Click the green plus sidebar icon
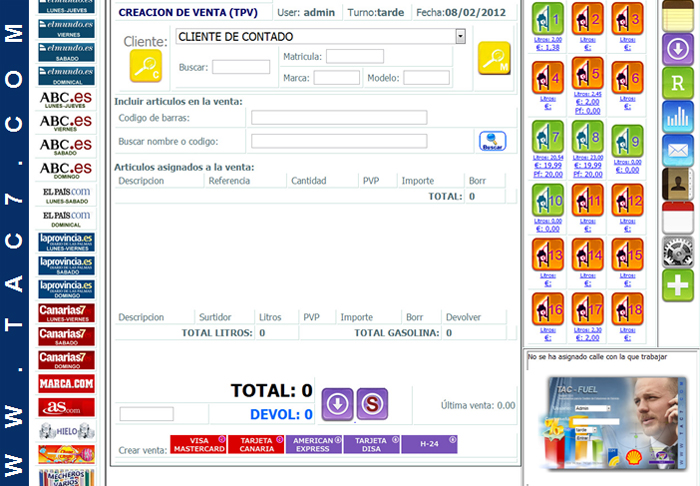 click(x=678, y=286)
